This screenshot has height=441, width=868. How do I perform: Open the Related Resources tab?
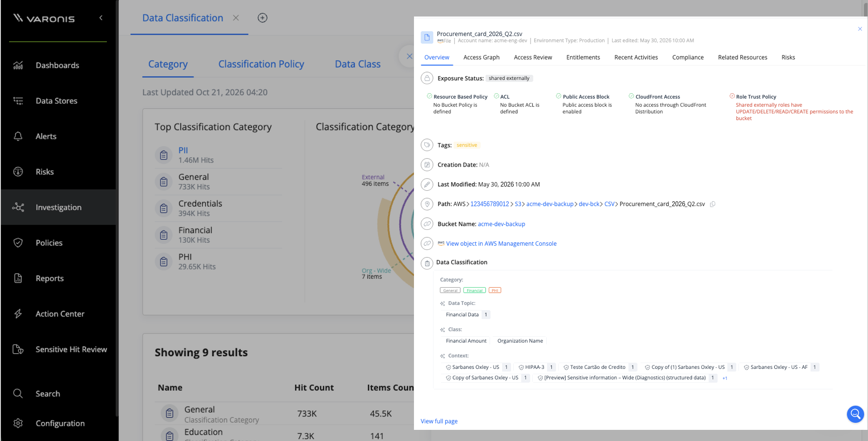[742, 57]
